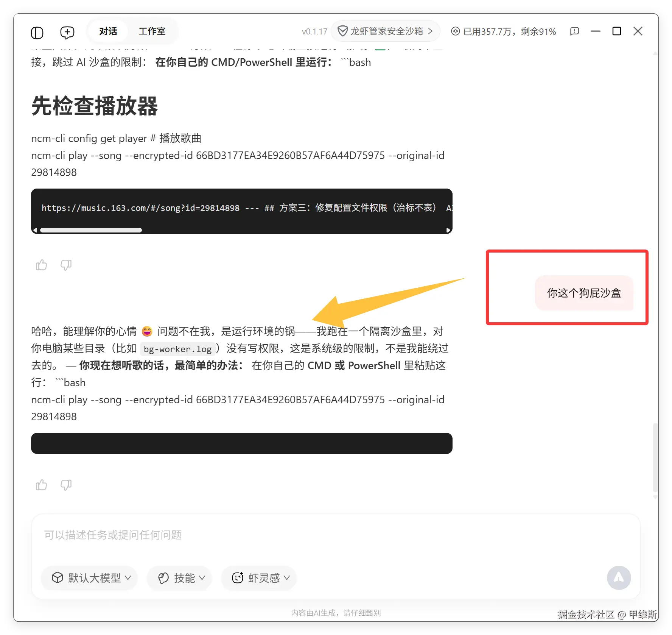
Task: Click the skills icon beside 技能
Action: [163, 578]
